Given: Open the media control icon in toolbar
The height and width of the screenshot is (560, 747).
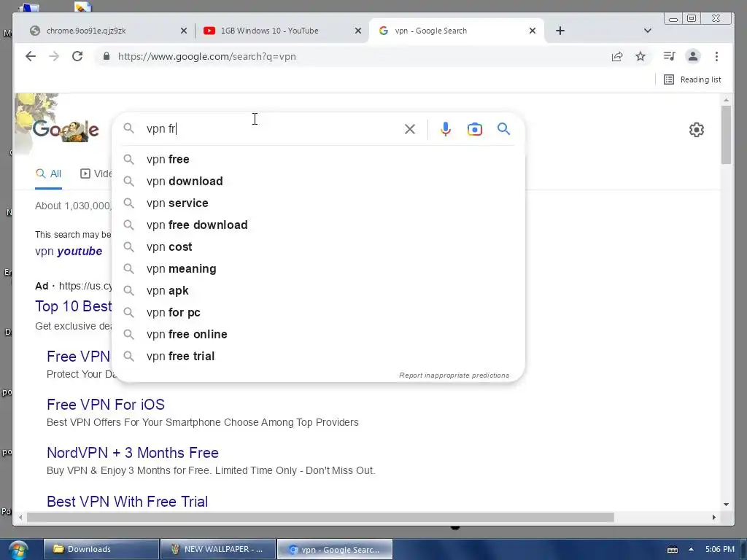Looking at the screenshot, I should (670, 56).
